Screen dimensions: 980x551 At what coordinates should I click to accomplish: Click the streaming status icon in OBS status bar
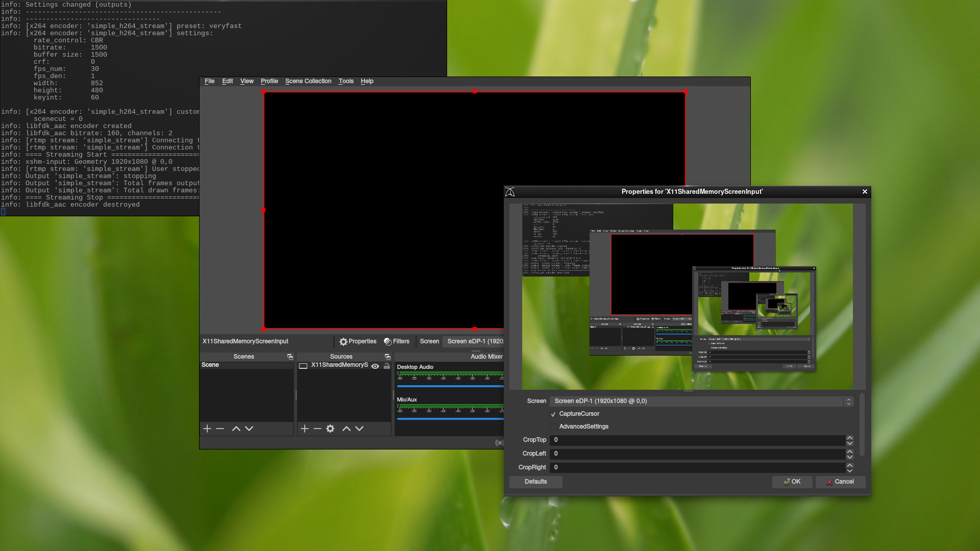[x=499, y=443]
